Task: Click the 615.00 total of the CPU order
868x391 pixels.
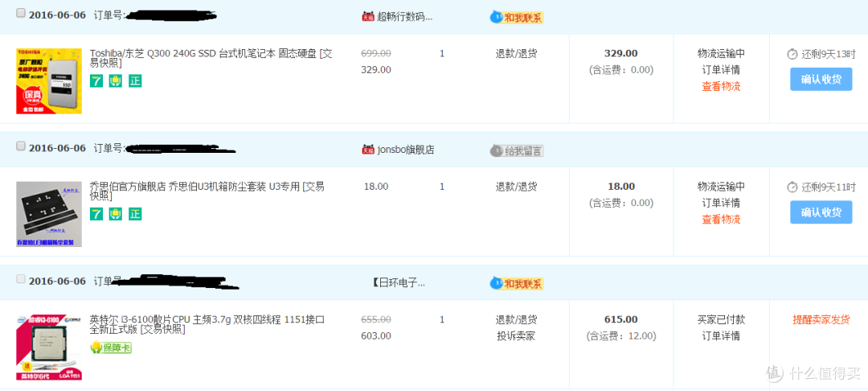Action: coord(620,319)
